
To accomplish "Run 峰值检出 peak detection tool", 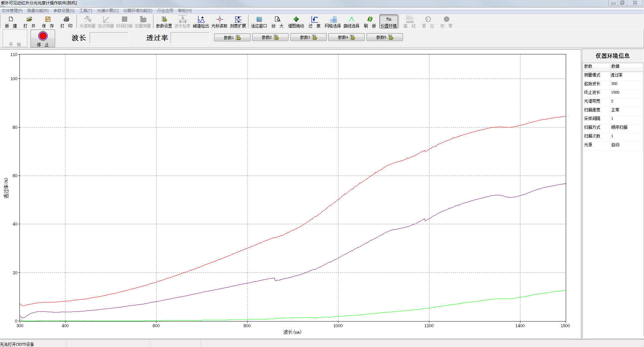I will click(x=201, y=21).
